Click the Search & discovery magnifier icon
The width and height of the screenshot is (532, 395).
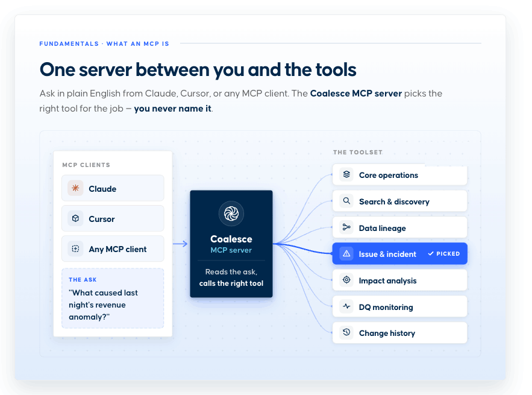346,201
